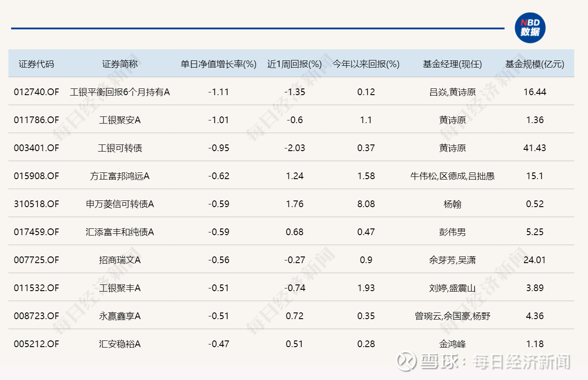This screenshot has width=588, height=380.
Task: Click the fund name 招商瑞文A
Action: pos(120,260)
